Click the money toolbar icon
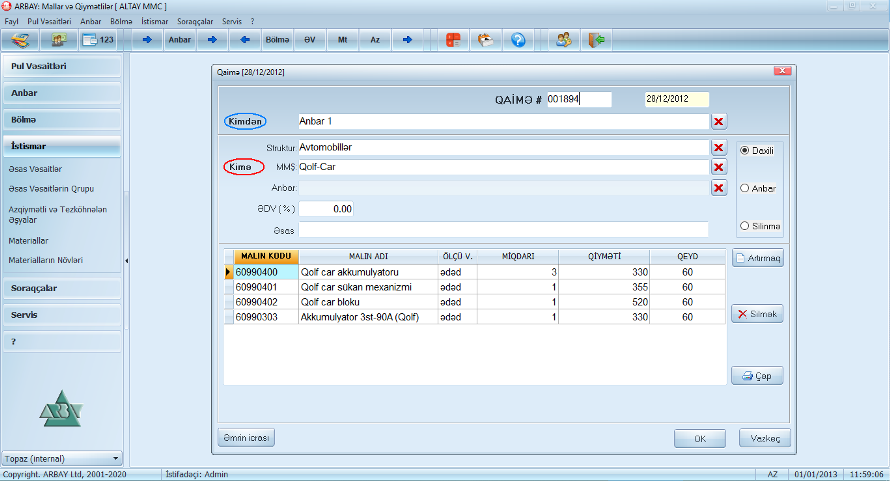 tap(58, 40)
